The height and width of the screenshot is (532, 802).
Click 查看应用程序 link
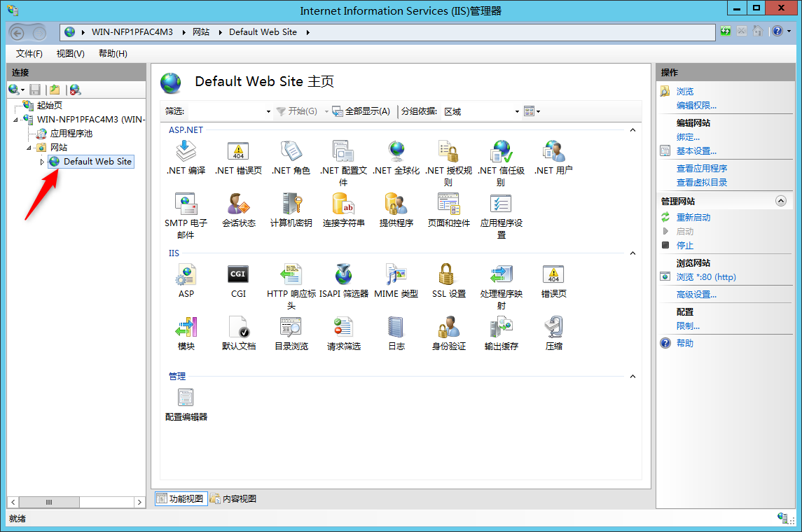click(x=702, y=169)
